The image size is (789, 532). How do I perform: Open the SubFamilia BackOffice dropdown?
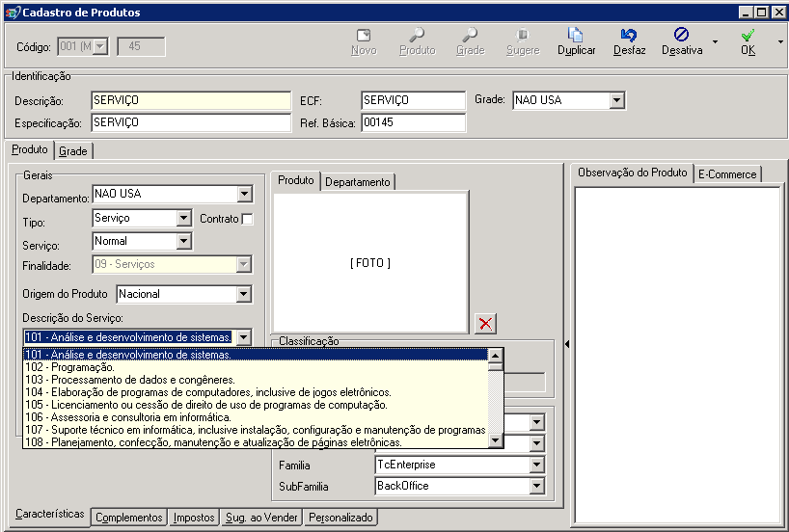pos(537,487)
